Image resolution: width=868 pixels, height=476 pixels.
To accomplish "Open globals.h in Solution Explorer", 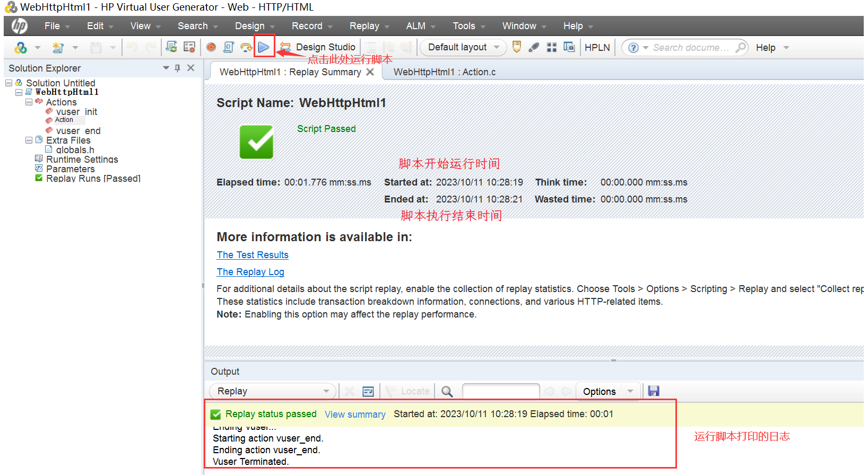I will click(75, 149).
